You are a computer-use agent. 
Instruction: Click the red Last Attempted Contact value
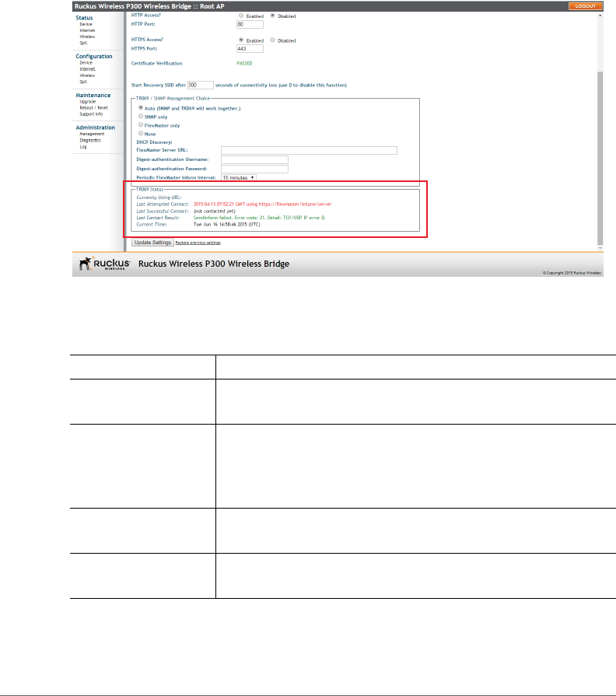(262, 205)
